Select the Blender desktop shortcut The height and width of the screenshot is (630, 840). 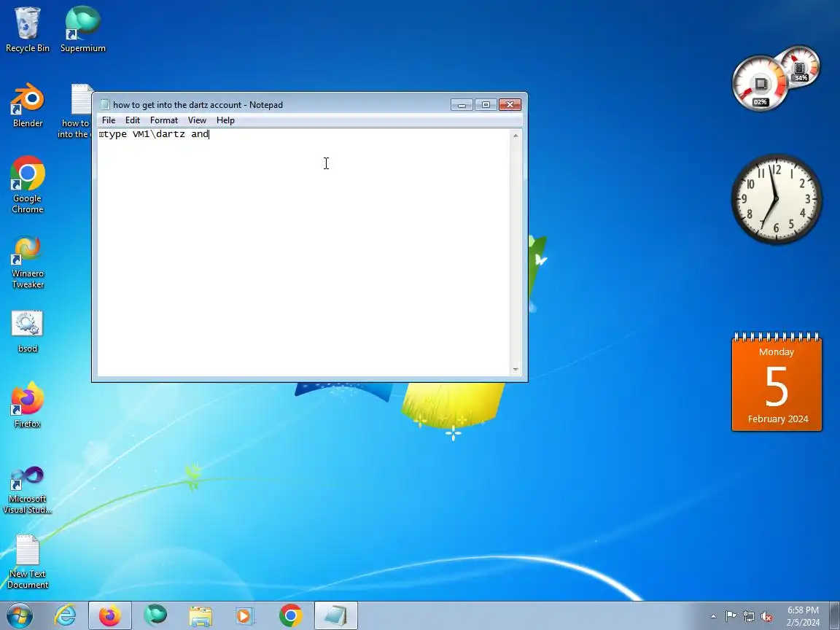[27, 105]
